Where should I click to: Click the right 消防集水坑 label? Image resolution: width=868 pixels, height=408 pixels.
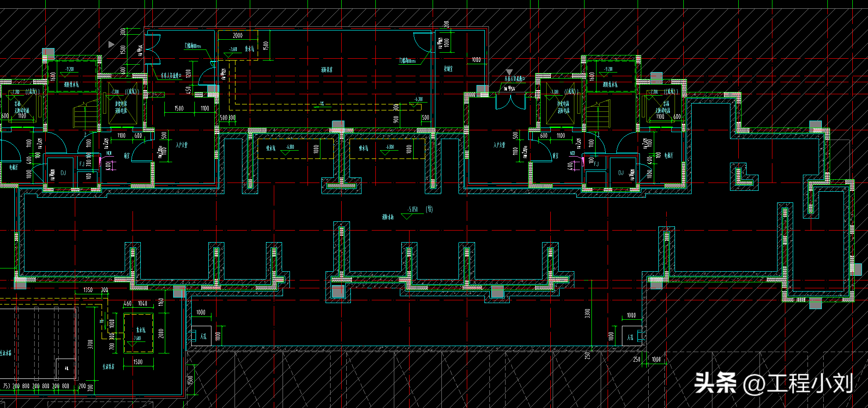click(610, 85)
